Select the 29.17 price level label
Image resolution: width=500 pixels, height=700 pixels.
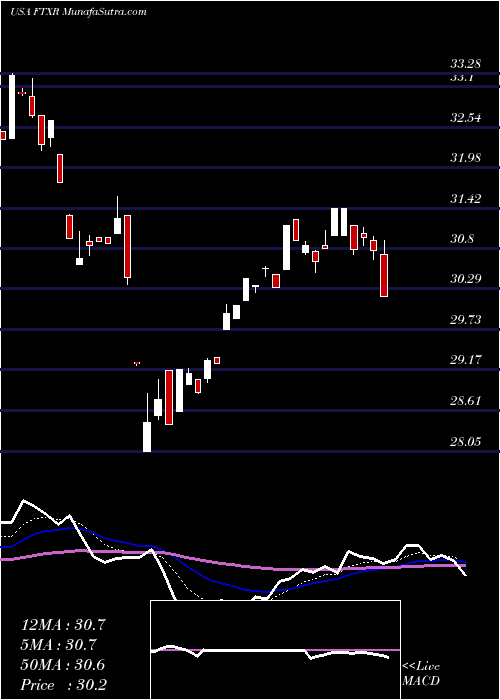[x=466, y=359]
